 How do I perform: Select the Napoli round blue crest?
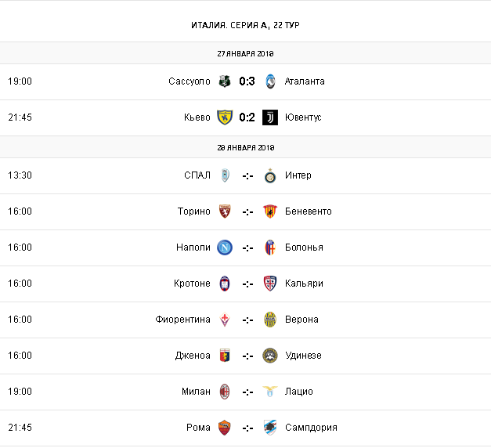point(225,247)
